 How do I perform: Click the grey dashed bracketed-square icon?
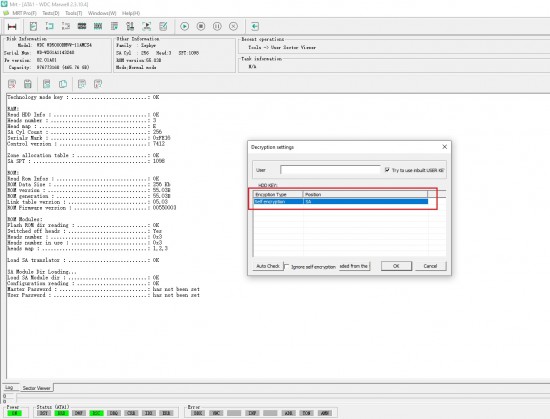pos(66,26)
